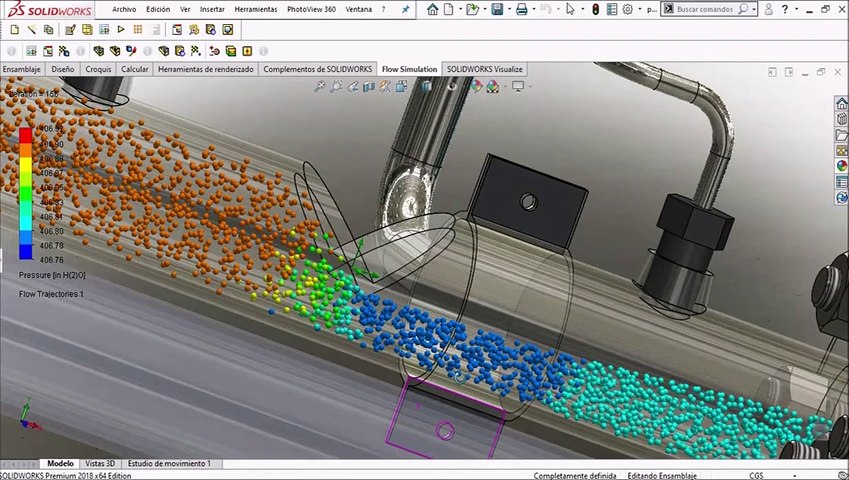Open the Herramientas menu
The height and width of the screenshot is (480, 849).
(256, 9)
